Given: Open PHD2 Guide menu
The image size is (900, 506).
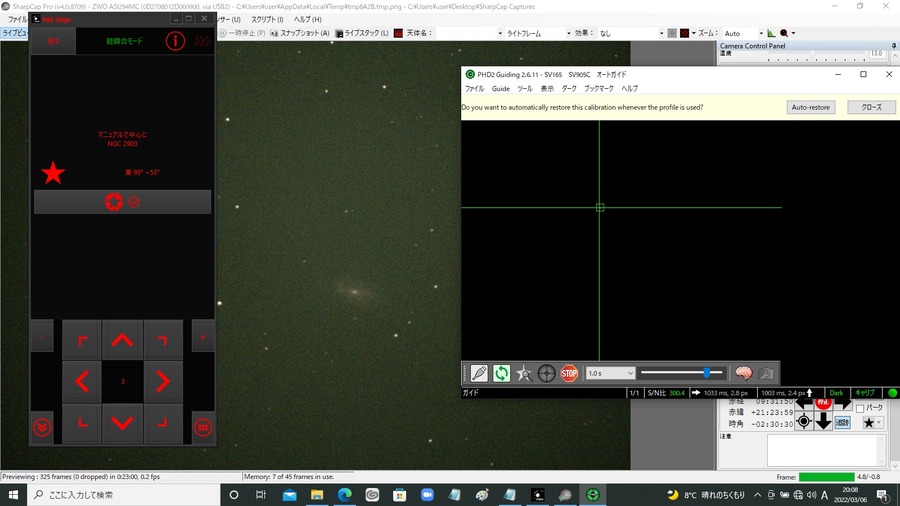Looking at the screenshot, I should coord(501,88).
